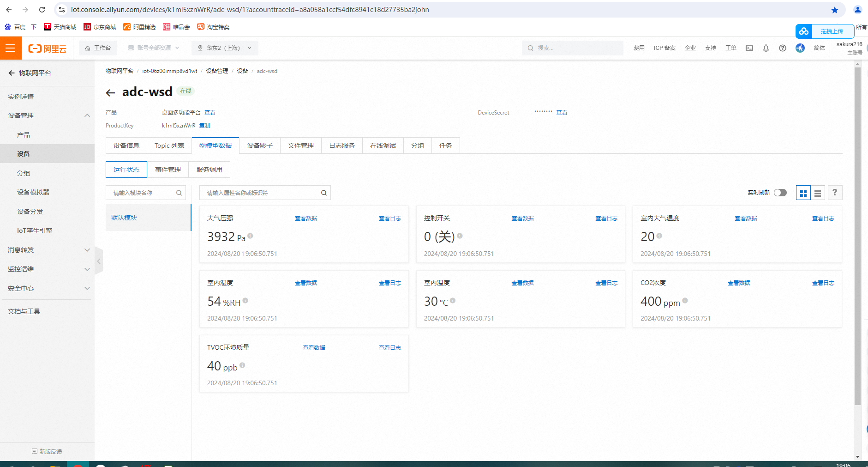This screenshot has width=868, height=467.
Task: Select the 服务调用 sub-tab
Action: tap(210, 170)
